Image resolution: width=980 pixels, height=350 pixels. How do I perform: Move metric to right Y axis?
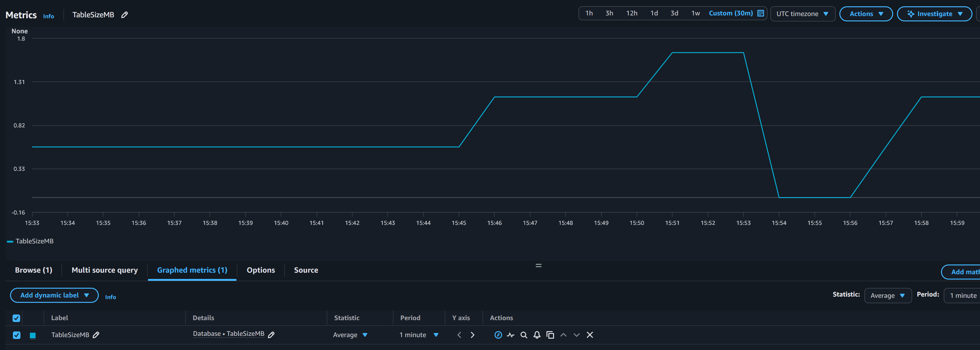point(473,335)
